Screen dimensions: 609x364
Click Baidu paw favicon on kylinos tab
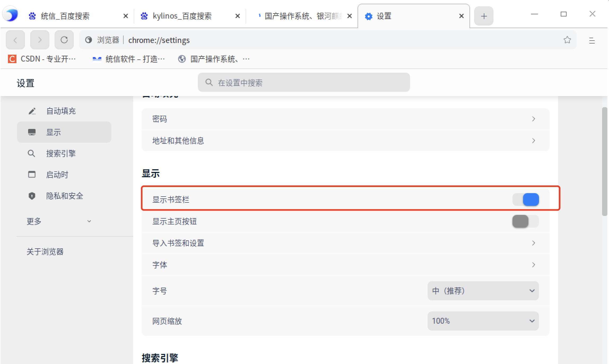[144, 16]
